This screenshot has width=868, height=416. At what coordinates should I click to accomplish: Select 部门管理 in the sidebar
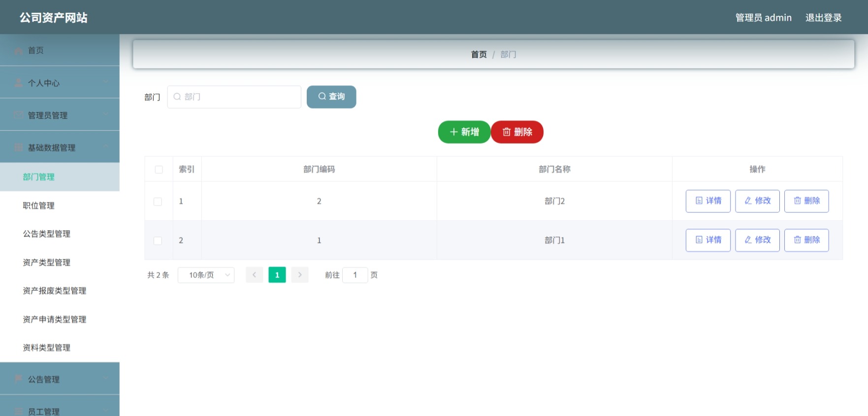[x=60, y=177]
